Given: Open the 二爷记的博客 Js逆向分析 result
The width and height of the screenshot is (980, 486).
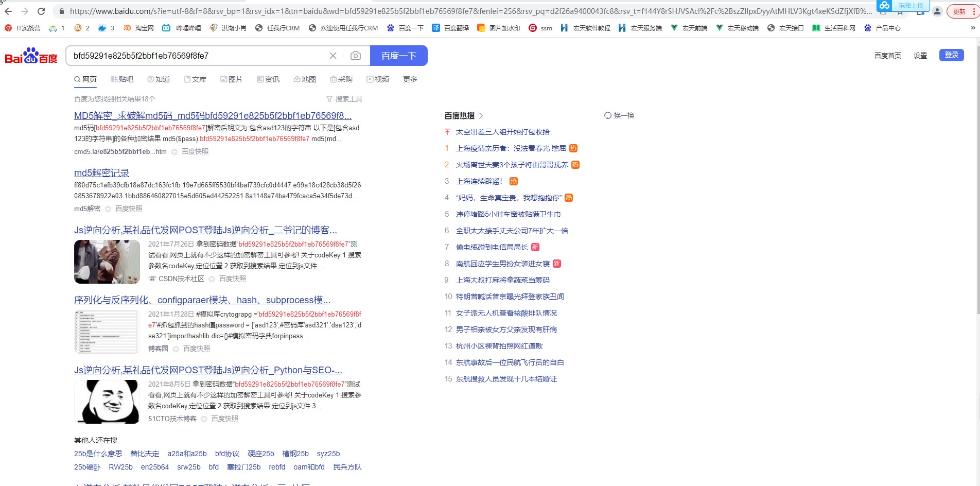Looking at the screenshot, I should 205,230.
